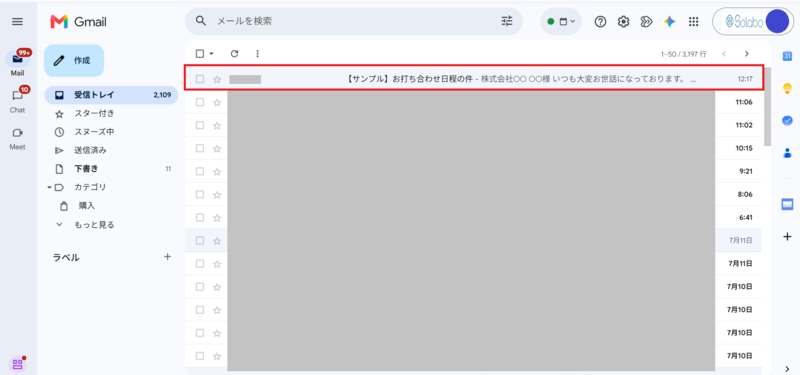Open 送信済み sent folder
Image resolution: width=800 pixels, height=375 pixels.
90,151
